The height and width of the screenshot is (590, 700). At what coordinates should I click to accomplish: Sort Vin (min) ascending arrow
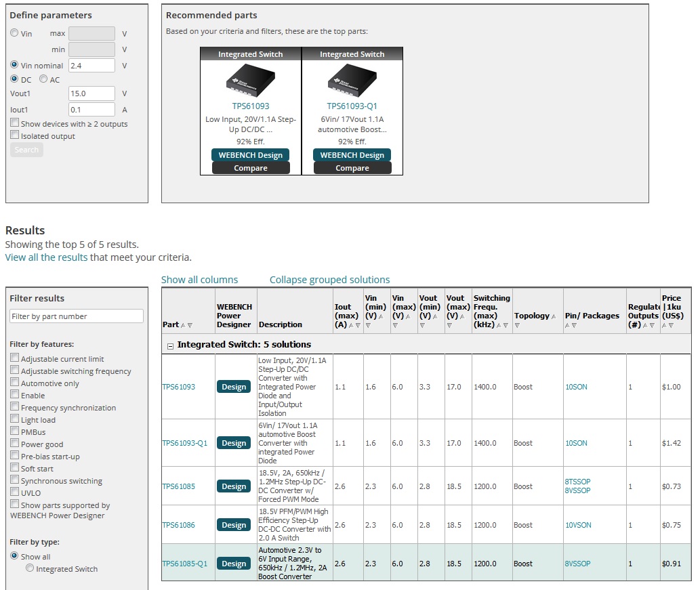381,316
